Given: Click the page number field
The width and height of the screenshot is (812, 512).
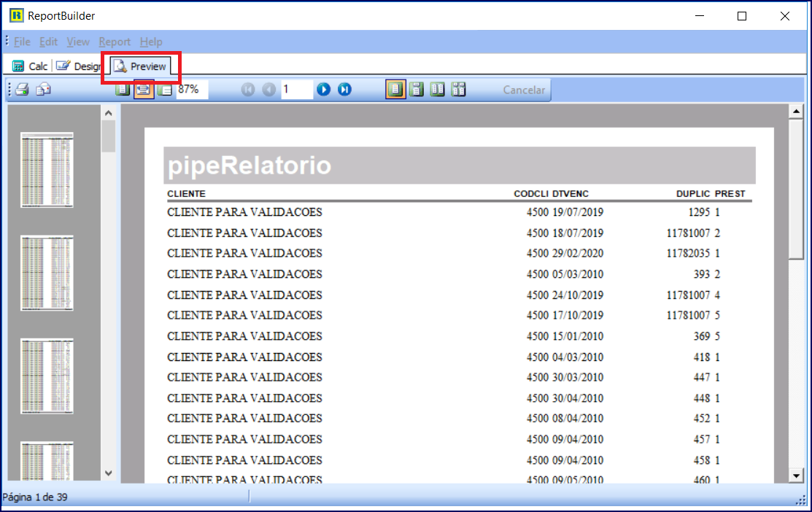Looking at the screenshot, I should point(297,89).
